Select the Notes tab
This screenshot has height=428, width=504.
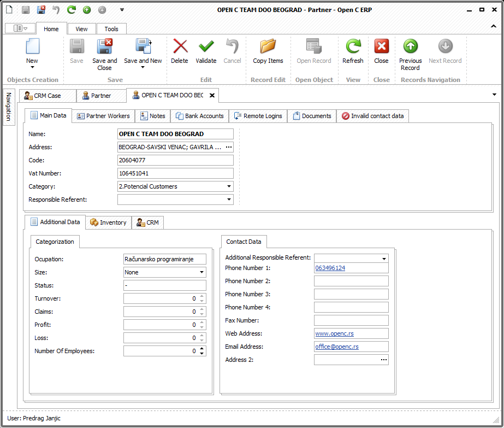[x=153, y=116]
